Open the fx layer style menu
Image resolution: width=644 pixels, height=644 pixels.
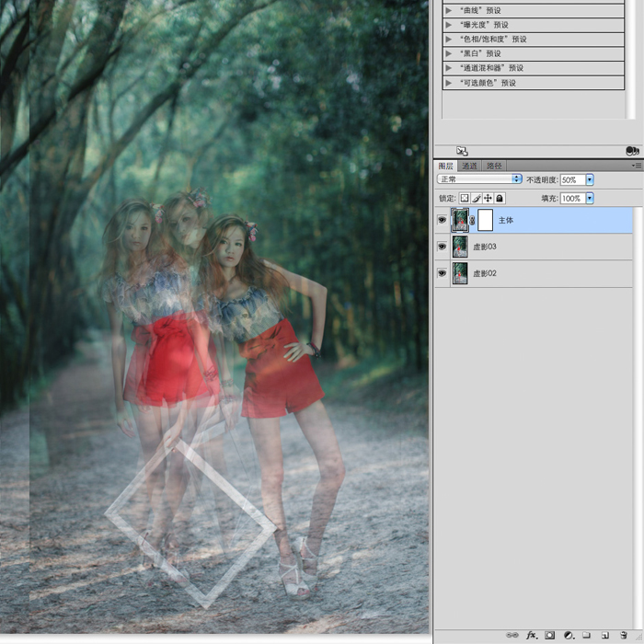click(x=532, y=635)
